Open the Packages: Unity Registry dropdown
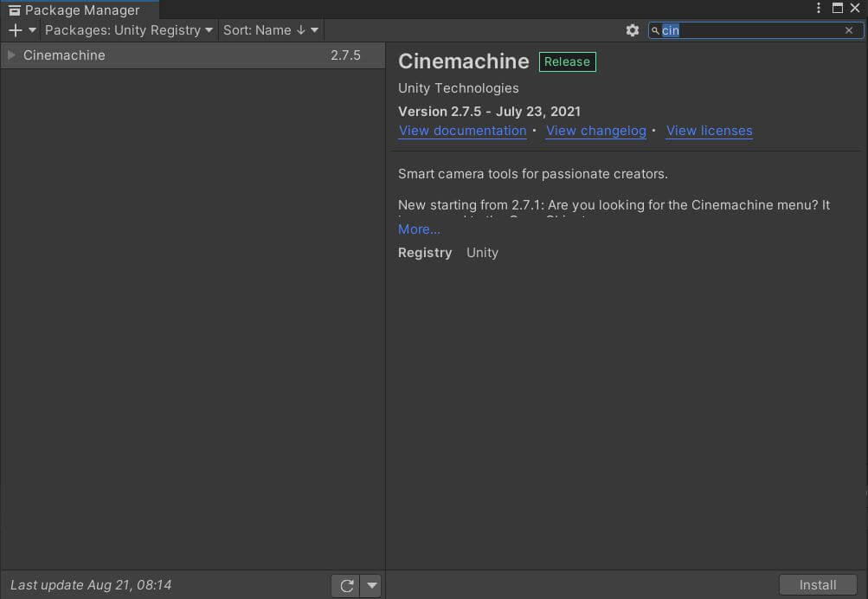The image size is (868, 599). 129,30
